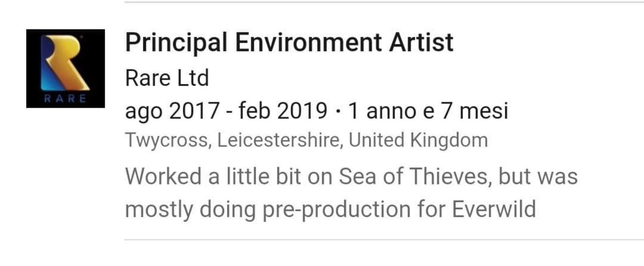Image resolution: width=644 pixels, height=266 pixels.
Task: Click the word Environment in the title
Action: [x=308, y=43]
